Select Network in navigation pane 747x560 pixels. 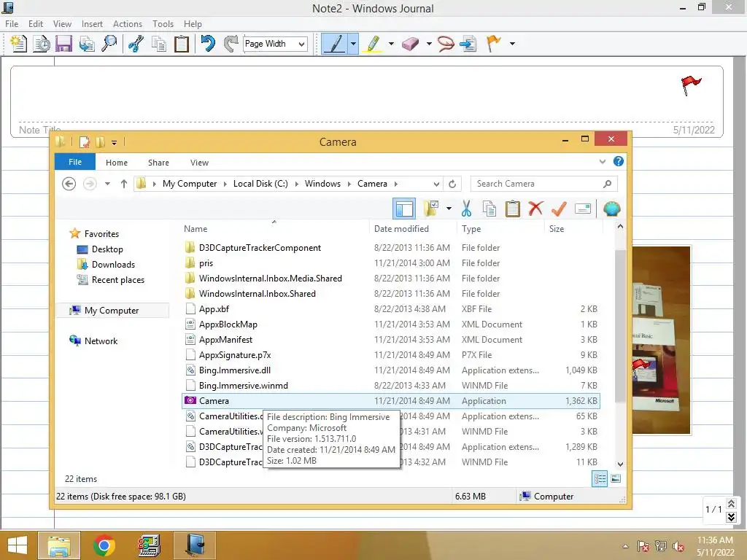93,341
